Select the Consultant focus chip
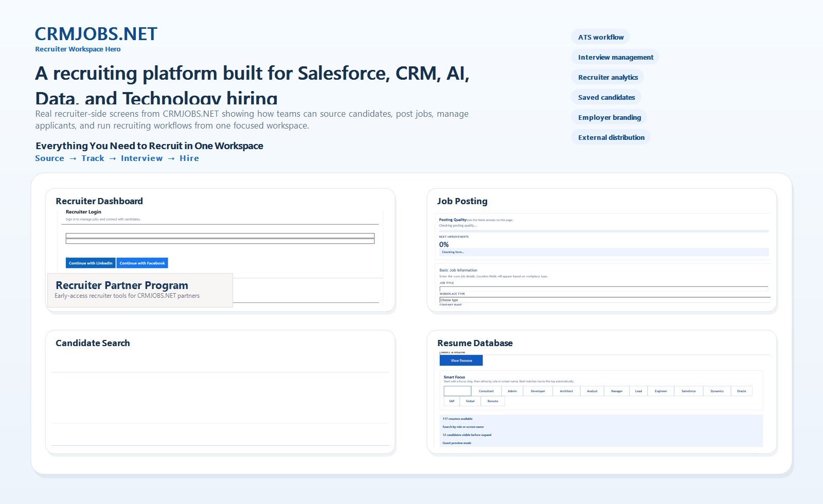This screenshot has height=504, width=823. 486,391
